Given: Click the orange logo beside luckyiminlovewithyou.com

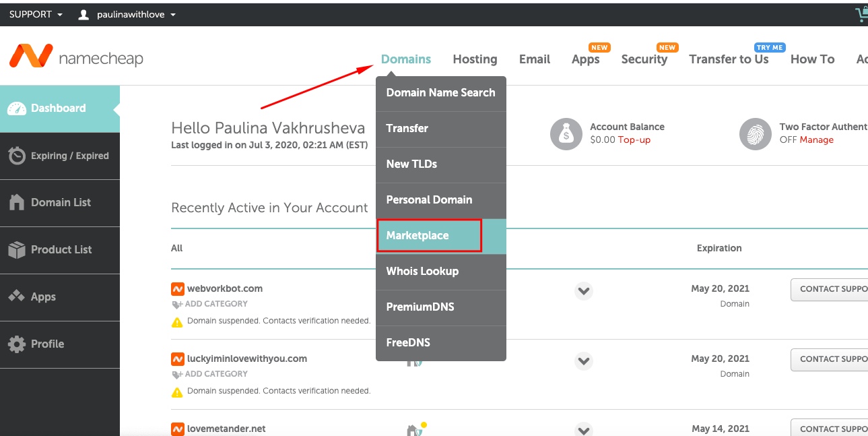Looking at the screenshot, I should coord(178,359).
